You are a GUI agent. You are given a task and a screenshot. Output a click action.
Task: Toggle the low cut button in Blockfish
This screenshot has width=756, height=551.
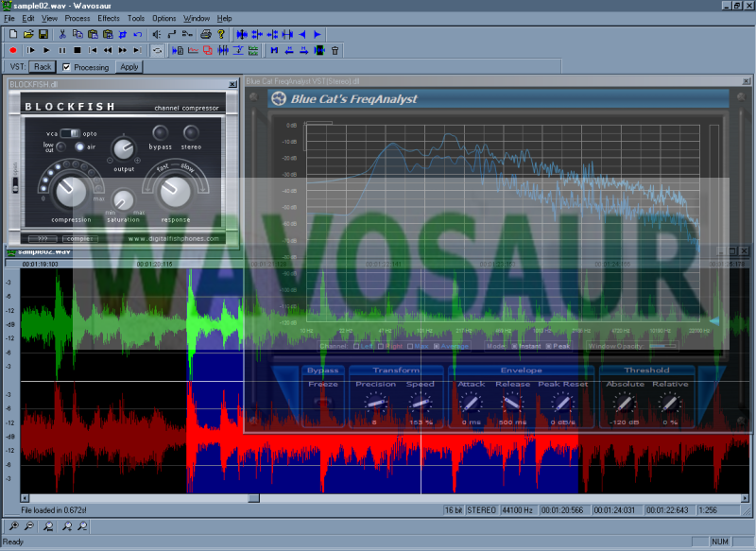[61, 146]
